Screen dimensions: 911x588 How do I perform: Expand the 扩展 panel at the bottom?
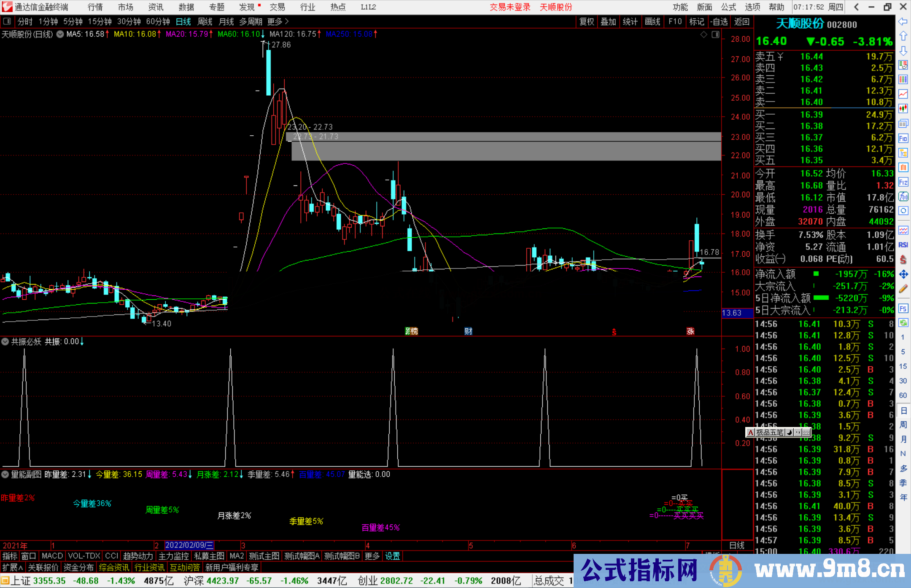pos(13,567)
